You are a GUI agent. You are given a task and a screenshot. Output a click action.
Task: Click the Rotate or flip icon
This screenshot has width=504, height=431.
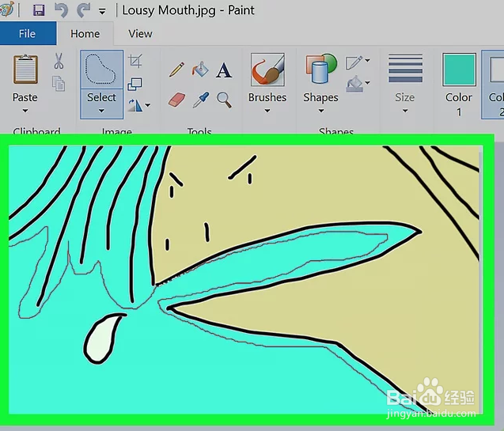point(135,105)
